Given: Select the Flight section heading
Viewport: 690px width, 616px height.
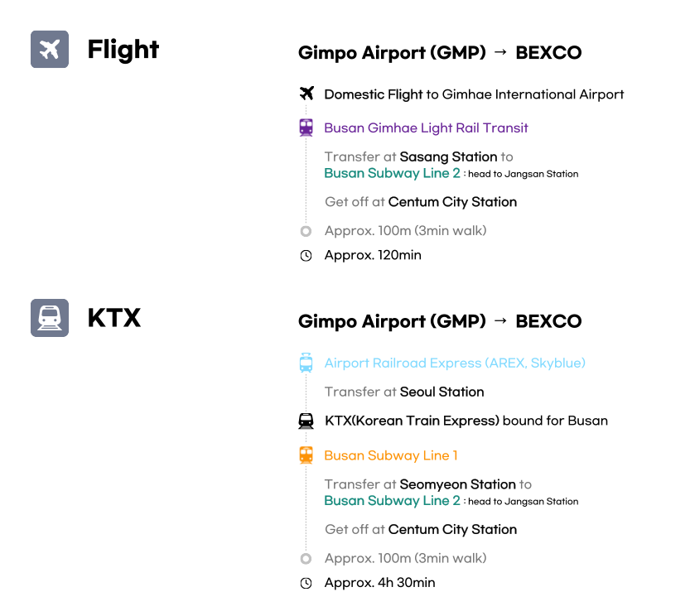Looking at the screenshot, I should pos(123,50).
